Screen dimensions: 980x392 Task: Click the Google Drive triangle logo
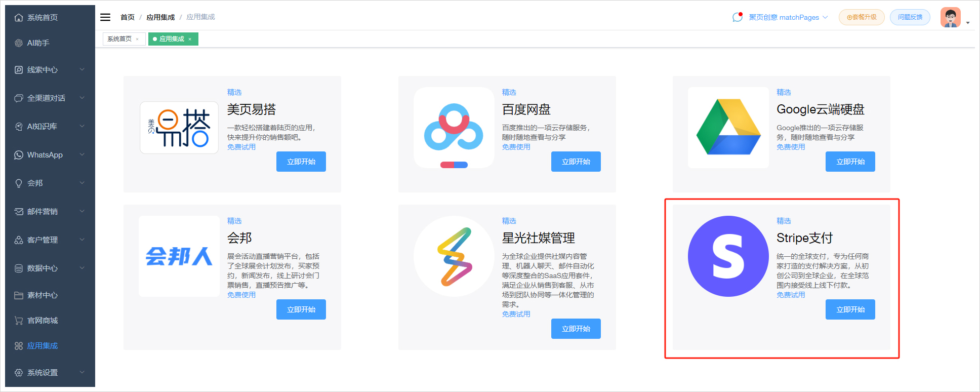728,128
